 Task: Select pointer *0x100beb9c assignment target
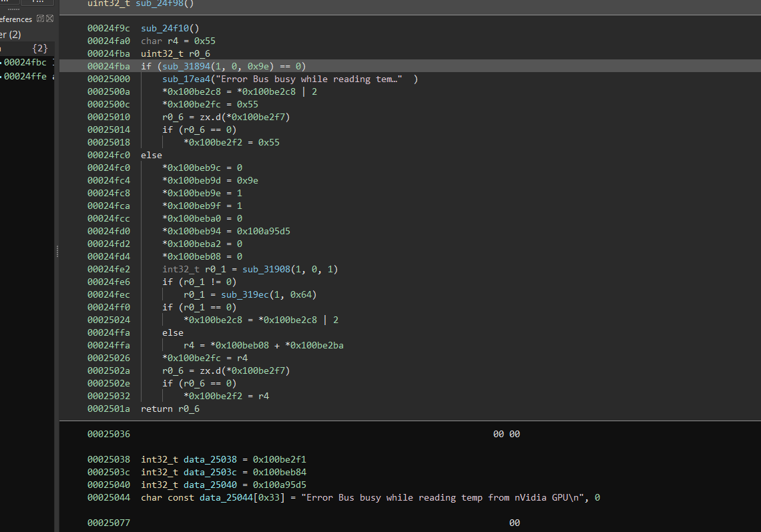[x=192, y=168]
